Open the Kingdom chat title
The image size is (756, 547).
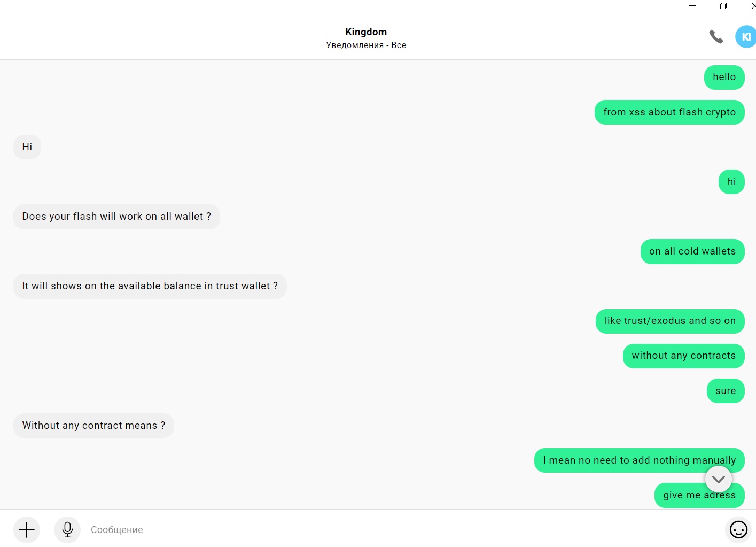(366, 32)
